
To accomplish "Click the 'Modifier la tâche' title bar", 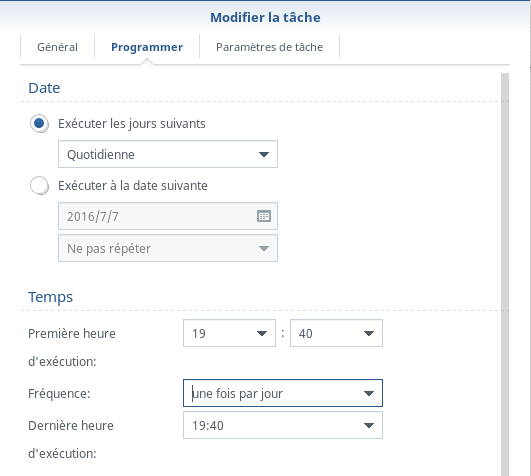I will (x=266, y=17).
